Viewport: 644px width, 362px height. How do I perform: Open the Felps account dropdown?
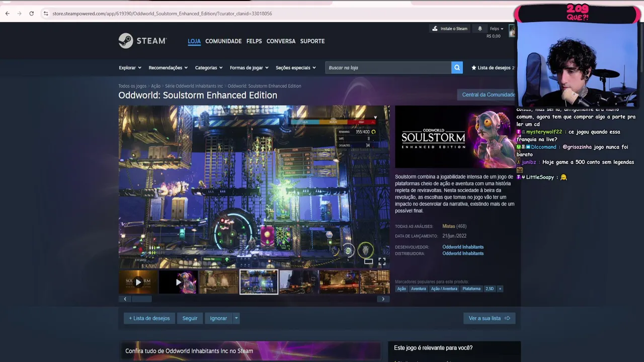497,29
